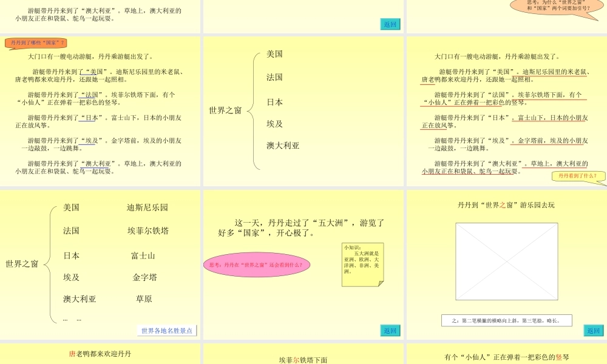Select the title 丹丹到"世界之窗"游乐园去玩
This screenshot has width=607, height=364.
click(x=506, y=205)
